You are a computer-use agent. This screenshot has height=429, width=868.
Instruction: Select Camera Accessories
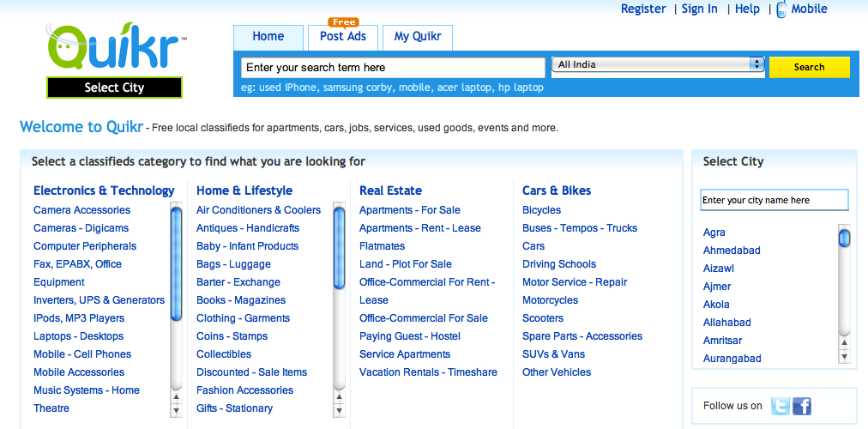point(82,210)
